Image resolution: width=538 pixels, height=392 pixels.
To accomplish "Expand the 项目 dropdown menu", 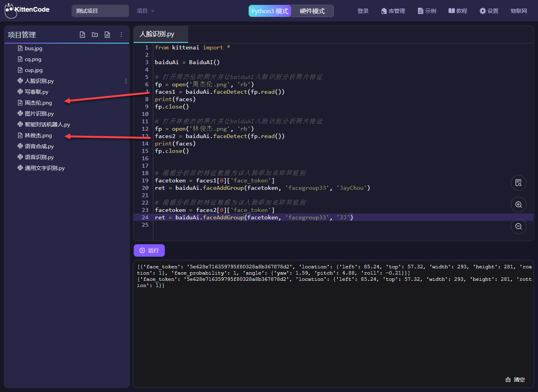I will pos(146,11).
